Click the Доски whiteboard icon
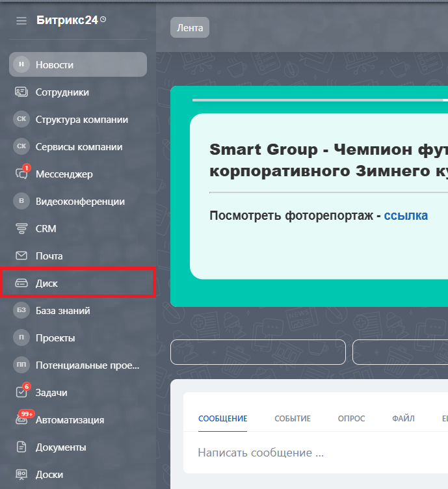The image size is (448, 489). 21,474
